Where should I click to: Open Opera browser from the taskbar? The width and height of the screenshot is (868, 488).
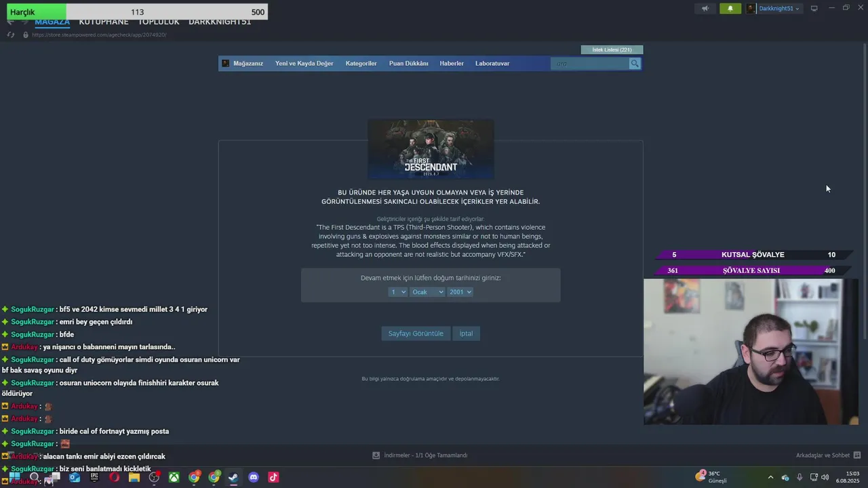[x=115, y=477]
